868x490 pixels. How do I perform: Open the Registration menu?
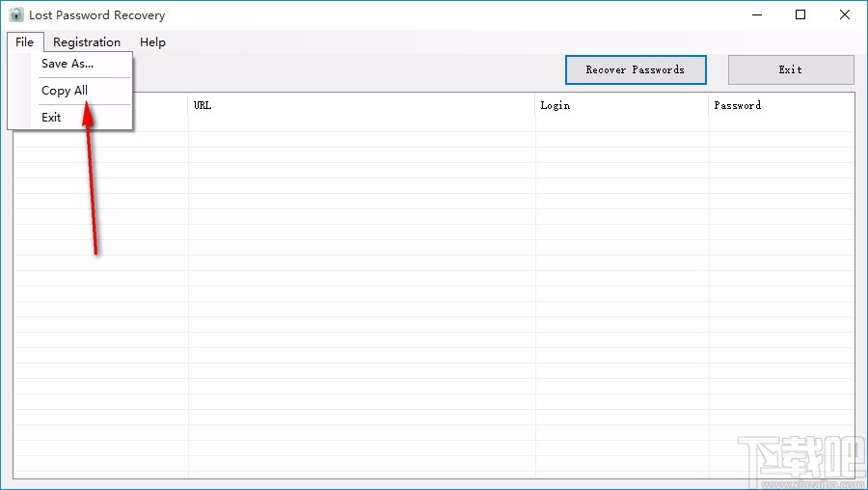coord(87,42)
